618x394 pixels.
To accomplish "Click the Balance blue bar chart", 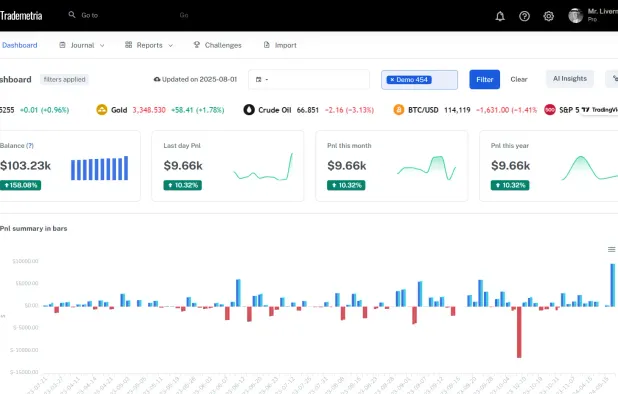I will [99, 168].
